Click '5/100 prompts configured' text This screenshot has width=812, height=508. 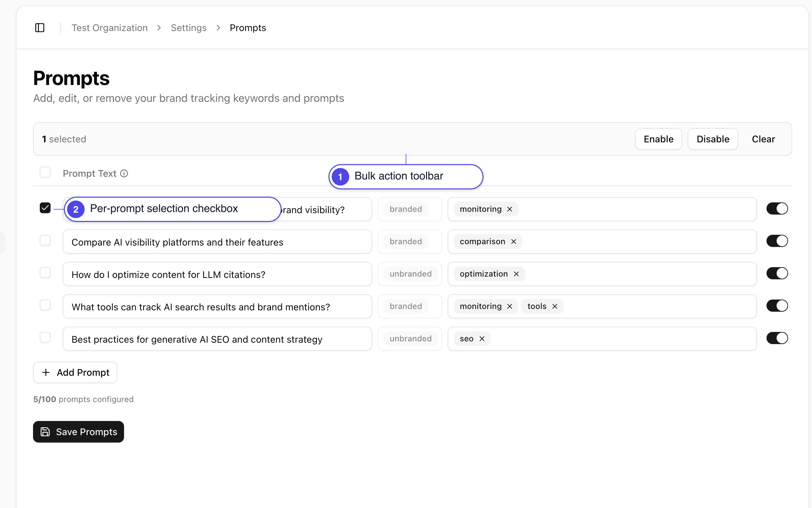83,399
